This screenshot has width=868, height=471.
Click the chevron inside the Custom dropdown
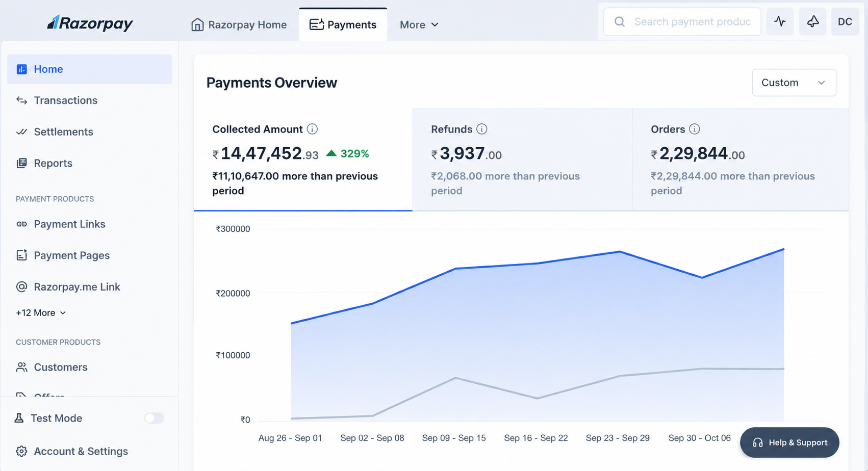coord(822,83)
